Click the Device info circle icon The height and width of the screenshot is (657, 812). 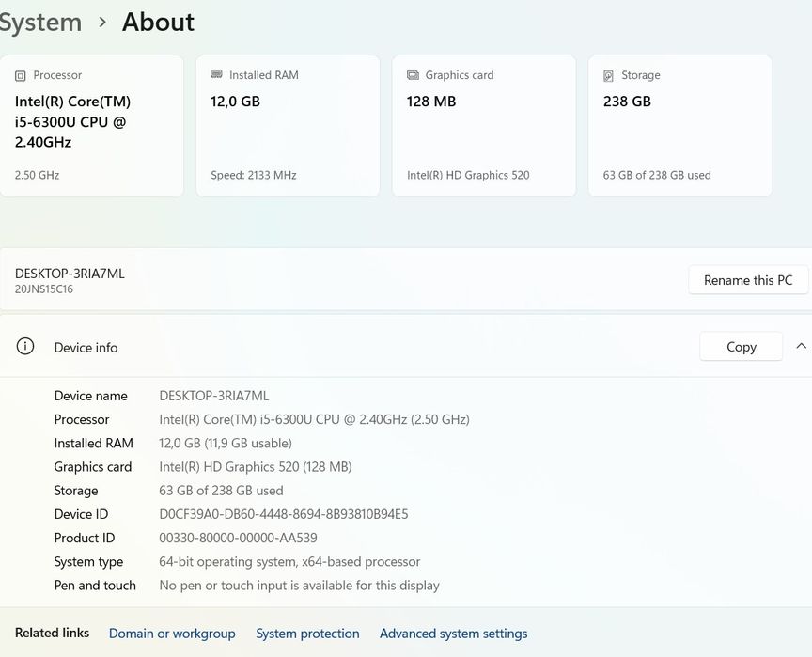tap(25, 347)
